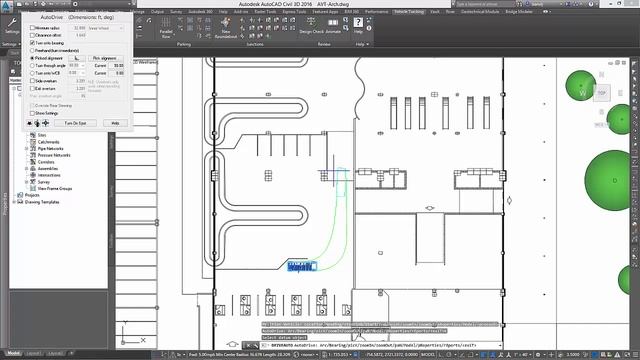Click the Current value field for WCB
Screen dimensions: 640x360
(x=117, y=73)
